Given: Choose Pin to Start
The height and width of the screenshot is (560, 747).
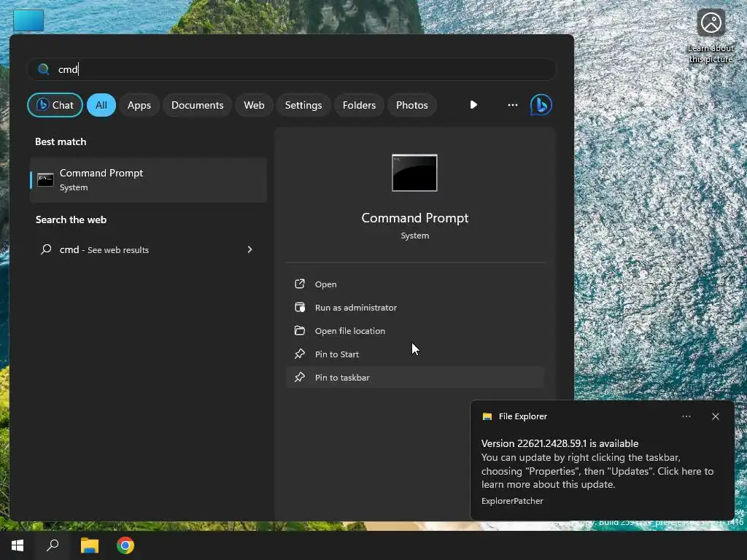Looking at the screenshot, I should click(x=414, y=354).
